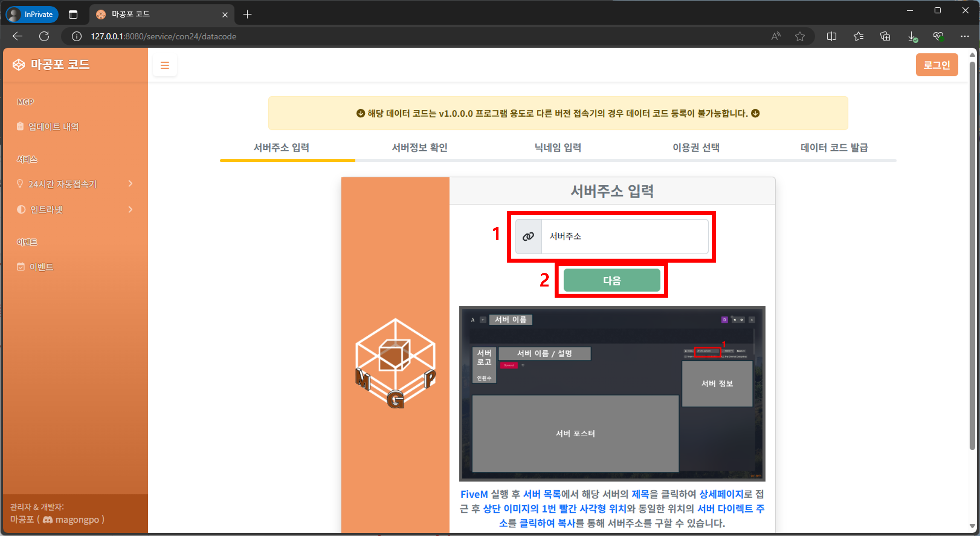Viewport: 980px width, 536px height.
Task: Open Read aloud icon in address bar
Action: point(775,36)
